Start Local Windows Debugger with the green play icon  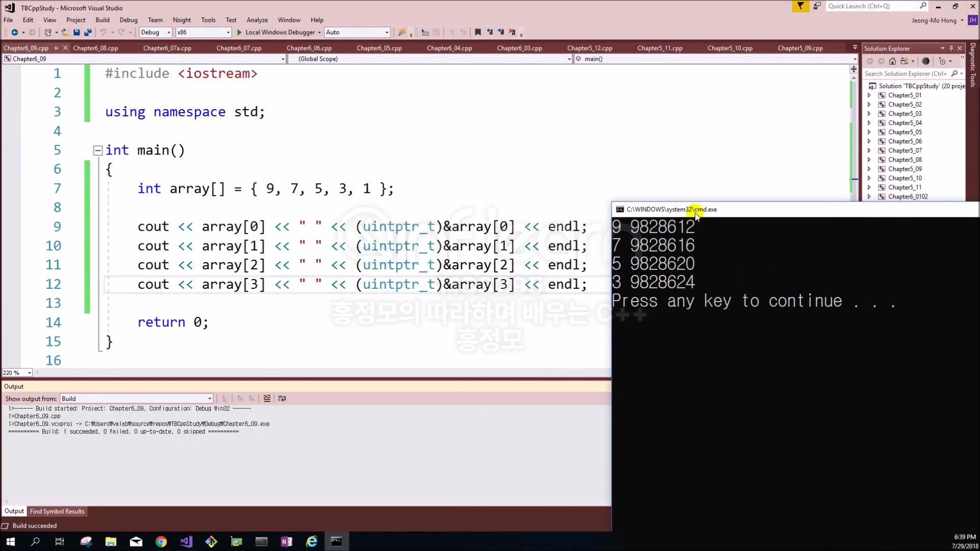click(x=239, y=32)
